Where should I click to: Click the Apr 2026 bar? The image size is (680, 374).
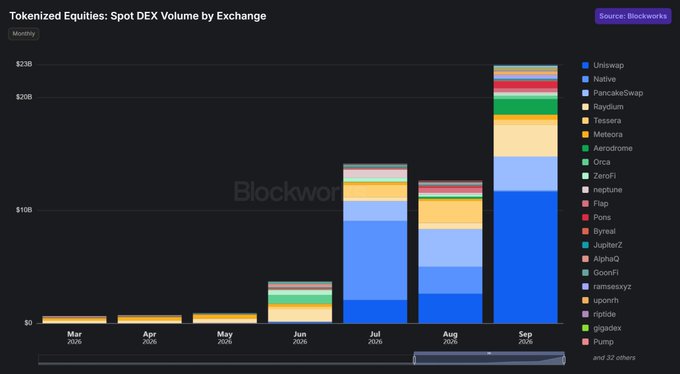pyautogui.click(x=150, y=319)
